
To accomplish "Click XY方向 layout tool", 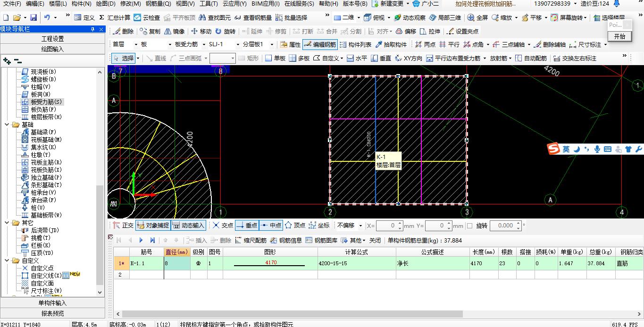I will (409, 58).
